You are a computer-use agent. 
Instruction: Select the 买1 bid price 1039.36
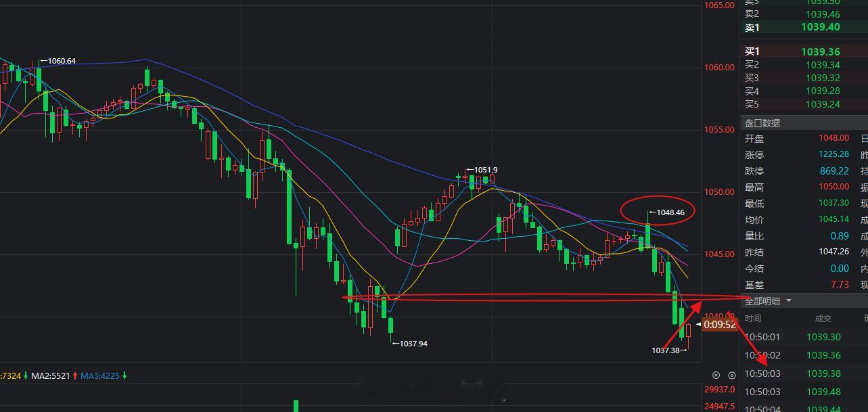tap(821, 51)
